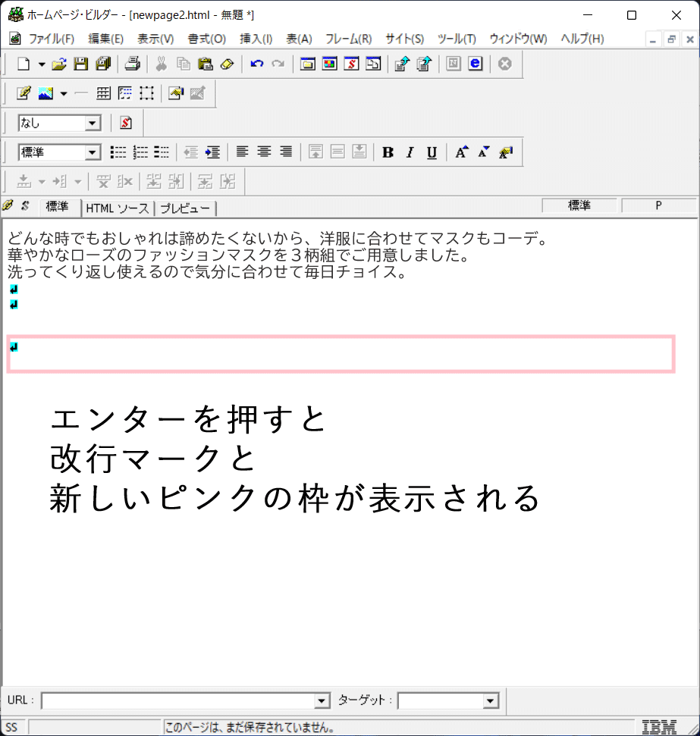Image resolution: width=700 pixels, height=736 pixels.
Task: Save the page with the floppy disk icon
Action: [x=80, y=64]
